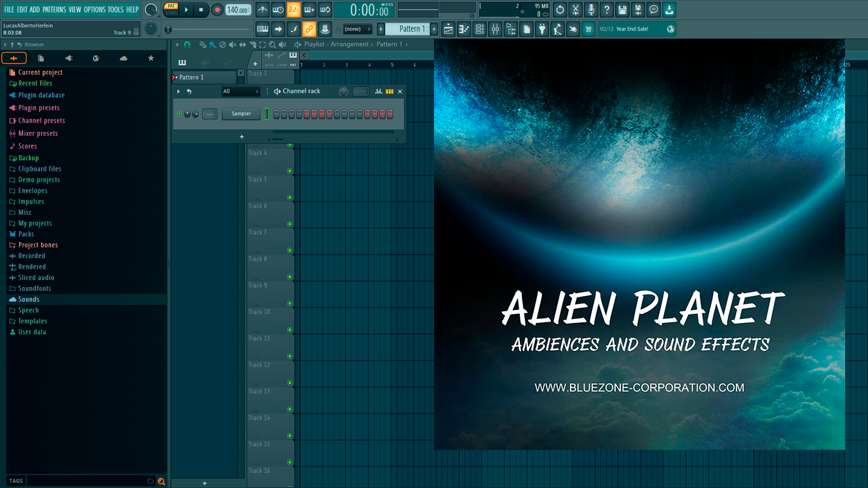Viewport: 868px width, 488px height.
Task: Toggle the first step of Sampler sequencer
Action: click(x=276, y=114)
